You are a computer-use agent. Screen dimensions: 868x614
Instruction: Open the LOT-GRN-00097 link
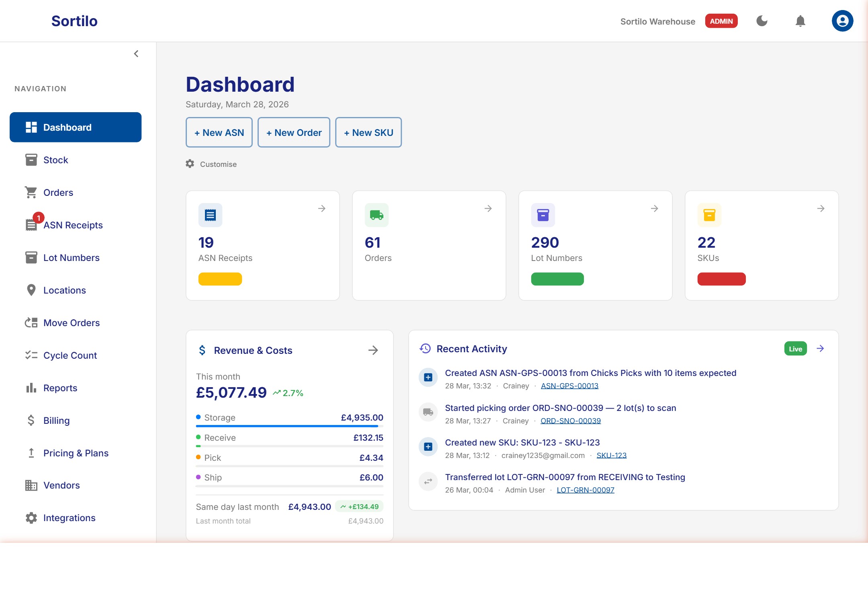(x=585, y=490)
